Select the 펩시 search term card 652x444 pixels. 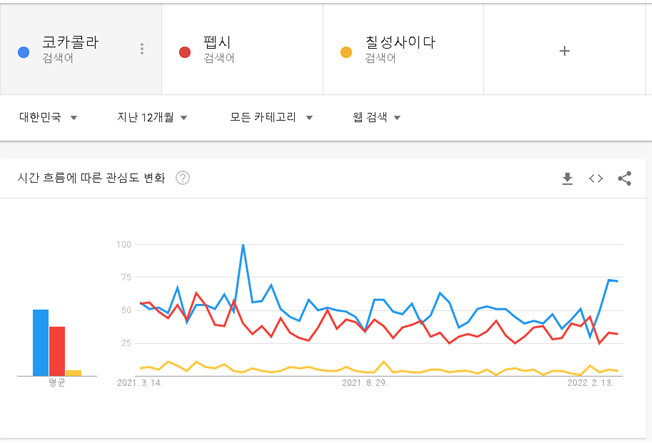[x=242, y=49]
